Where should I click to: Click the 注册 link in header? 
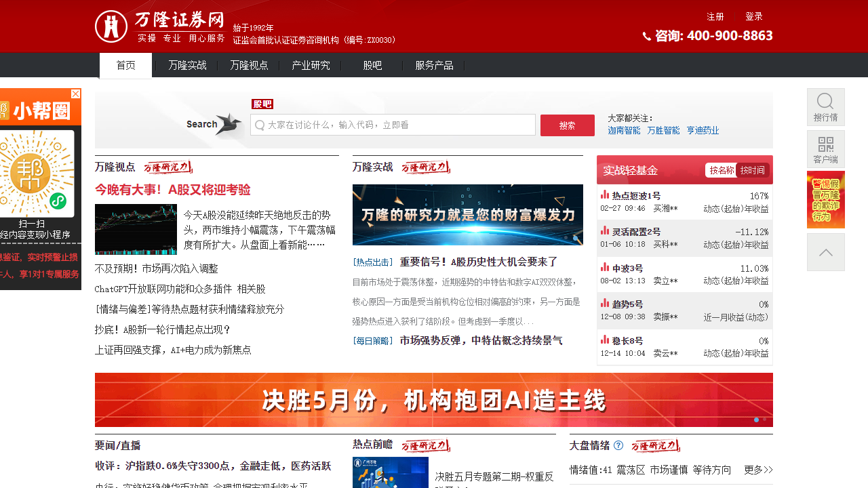[x=715, y=16]
